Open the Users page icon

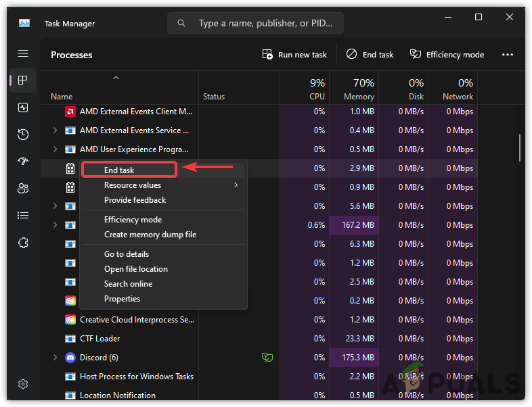(23, 189)
